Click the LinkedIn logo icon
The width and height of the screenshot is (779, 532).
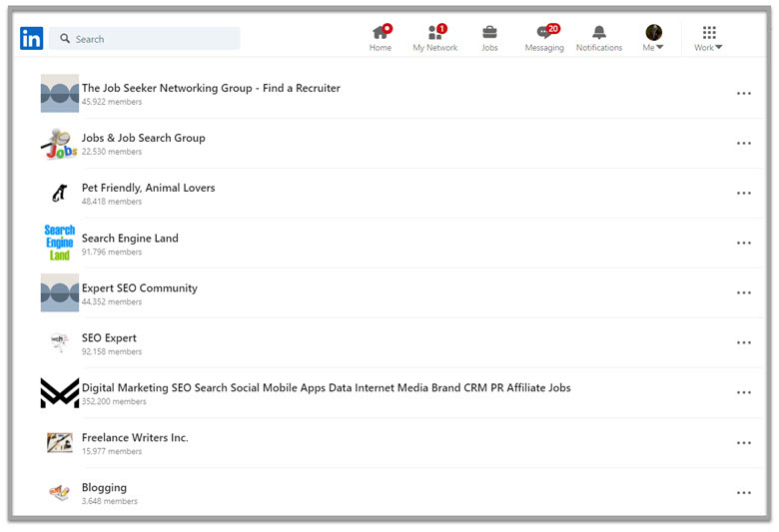click(31, 39)
